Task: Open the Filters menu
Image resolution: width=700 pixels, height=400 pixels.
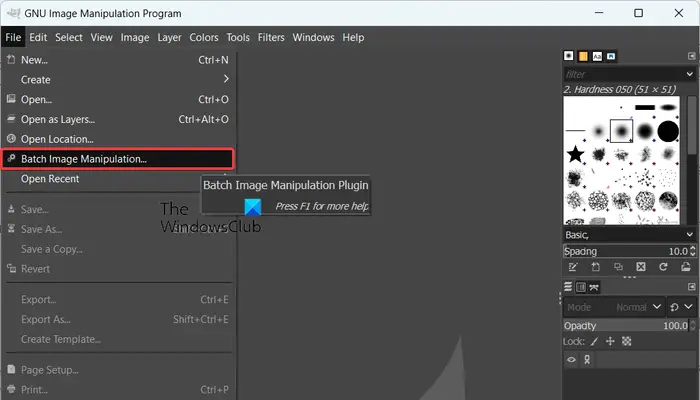Action: [271, 38]
